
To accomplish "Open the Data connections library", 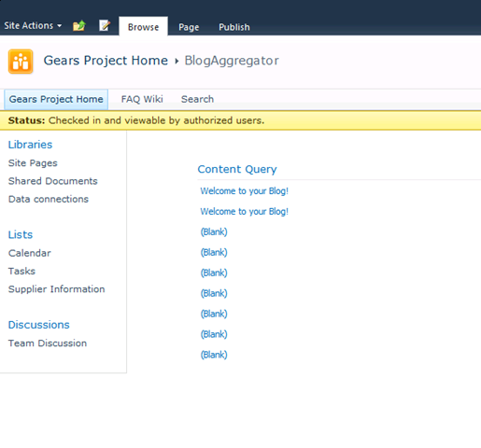I will tap(49, 199).
